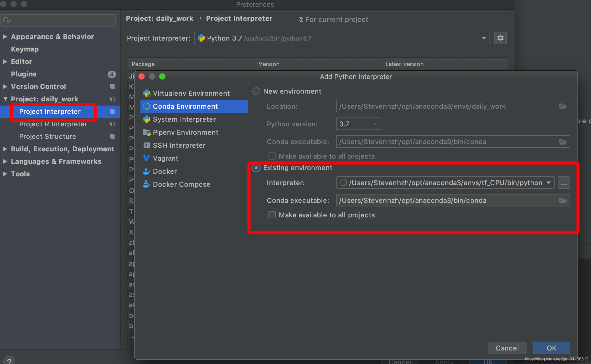Image resolution: width=591 pixels, height=364 pixels.
Task: Select System Interpreter option
Action: click(194, 119)
